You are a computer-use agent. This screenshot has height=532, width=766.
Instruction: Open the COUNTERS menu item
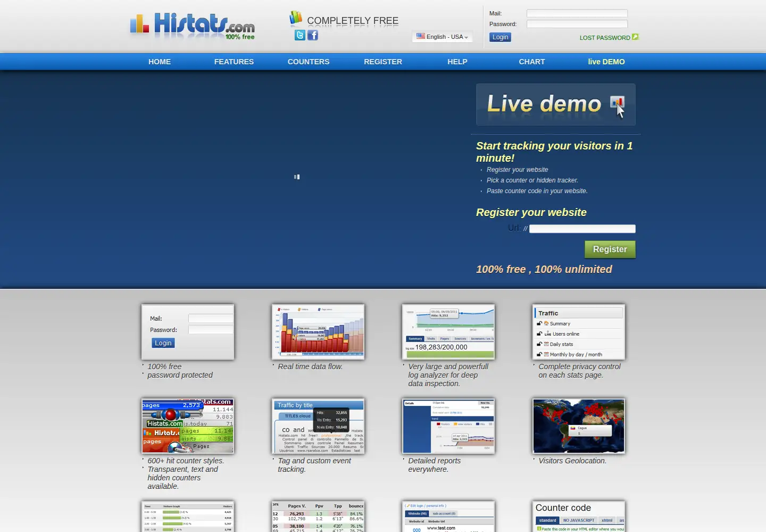pyautogui.click(x=309, y=62)
